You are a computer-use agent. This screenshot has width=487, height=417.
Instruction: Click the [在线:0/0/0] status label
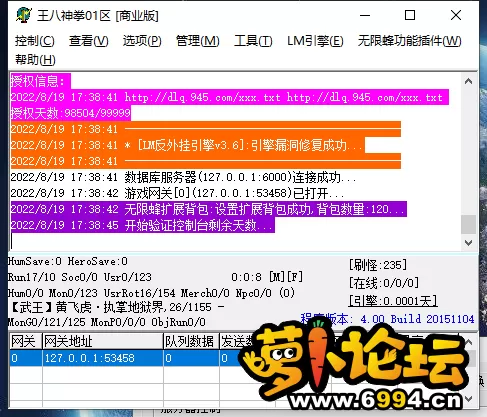tap(384, 283)
